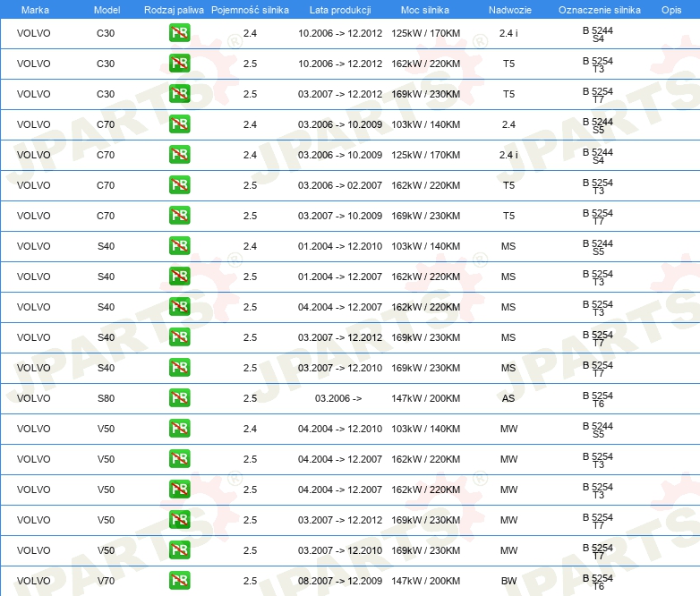Click the 2.4 i body cell in the C70 row
This screenshot has height=596, width=700.
(x=508, y=155)
